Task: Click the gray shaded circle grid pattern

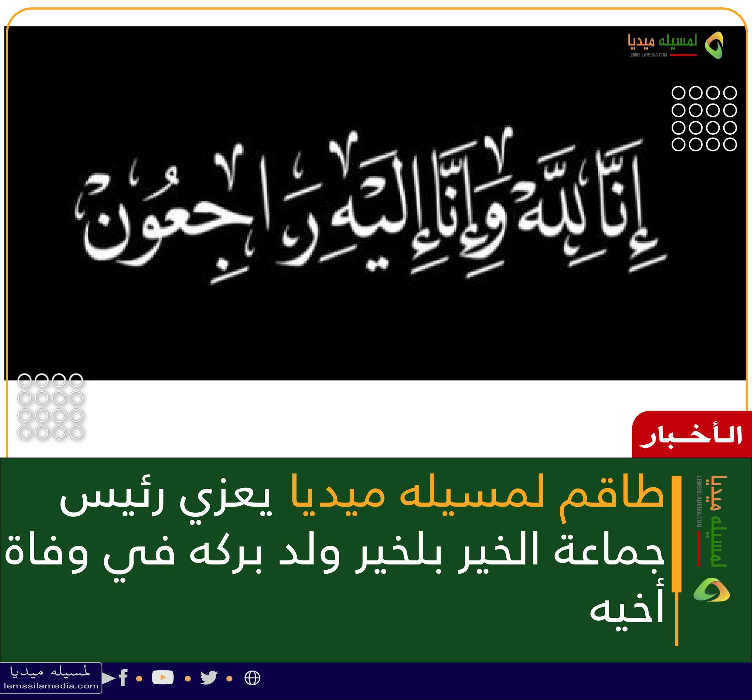Action: [50, 406]
